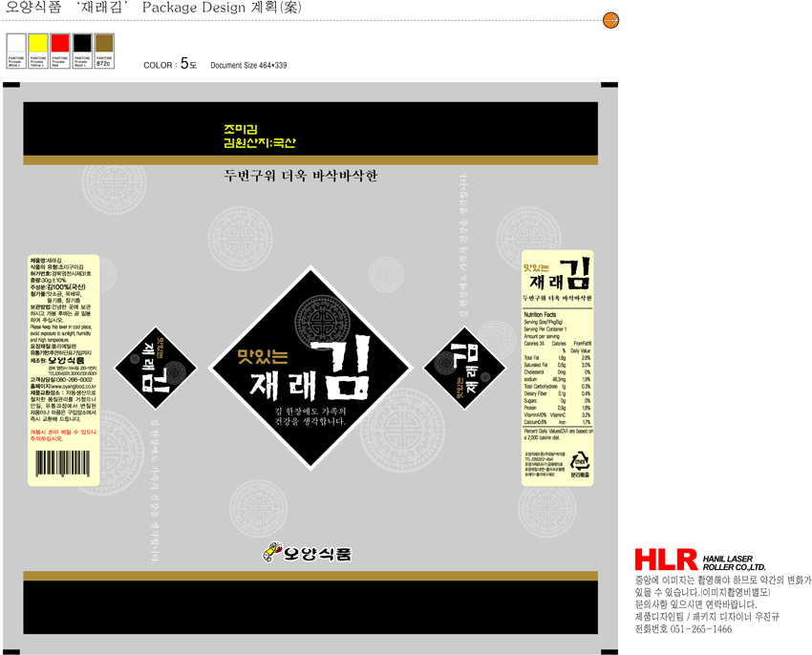Select the small rotated diamond logo on left
812x655 pixels.
(155, 367)
